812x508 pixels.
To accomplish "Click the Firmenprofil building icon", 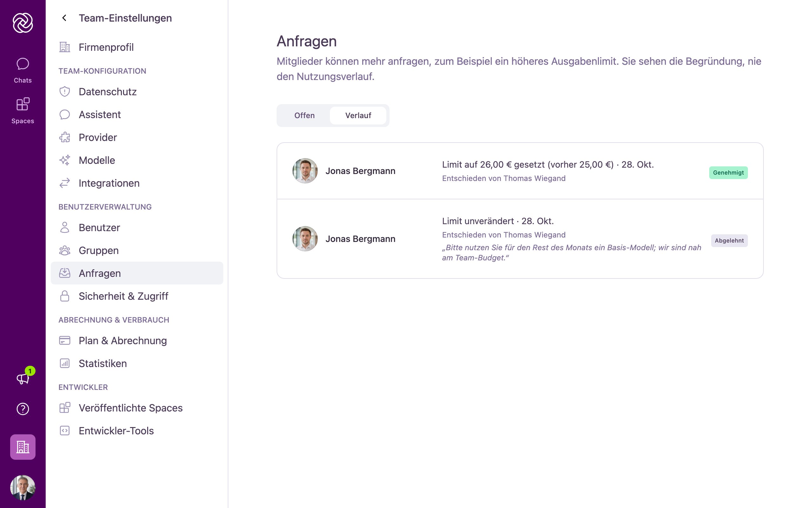I will 65,47.
